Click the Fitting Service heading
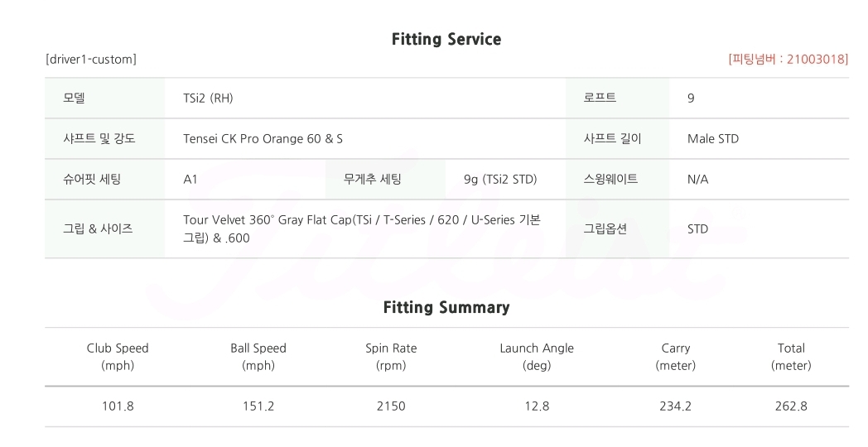The width and height of the screenshot is (868, 447). [446, 39]
